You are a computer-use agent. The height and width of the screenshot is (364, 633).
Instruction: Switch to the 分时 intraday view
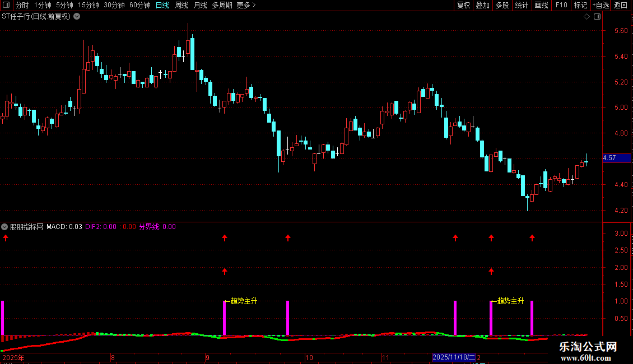[x=22, y=5]
